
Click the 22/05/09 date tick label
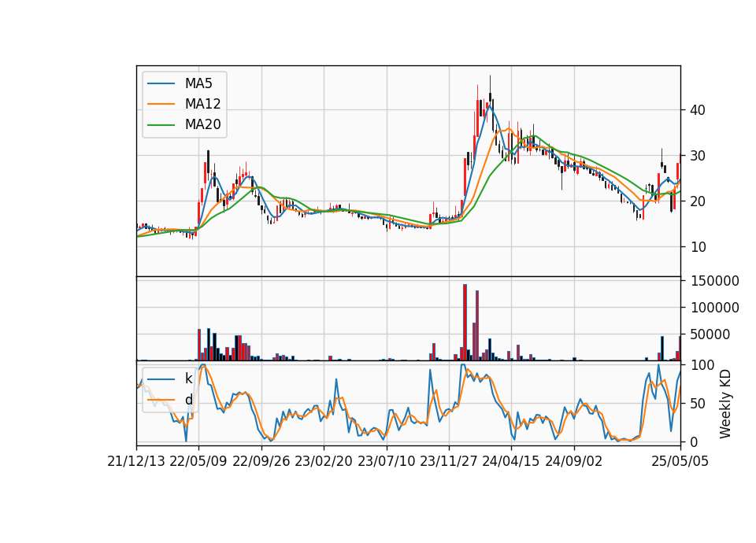click(198, 462)
